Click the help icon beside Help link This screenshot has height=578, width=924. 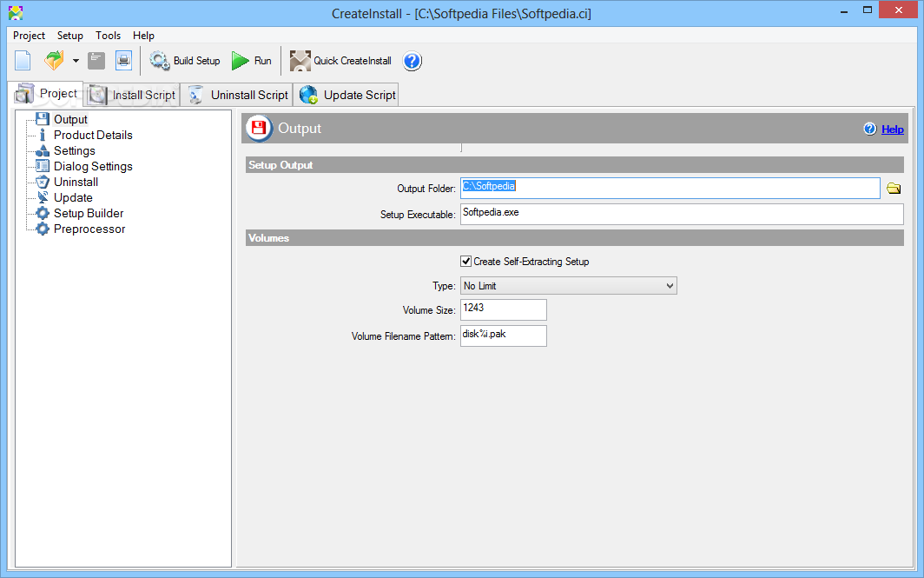(870, 129)
